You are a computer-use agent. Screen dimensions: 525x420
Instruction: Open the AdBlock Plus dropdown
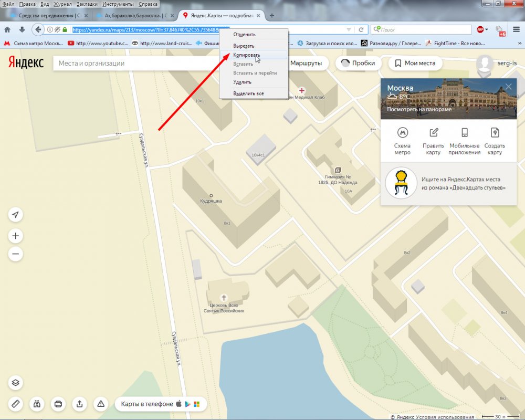pos(482,30)
